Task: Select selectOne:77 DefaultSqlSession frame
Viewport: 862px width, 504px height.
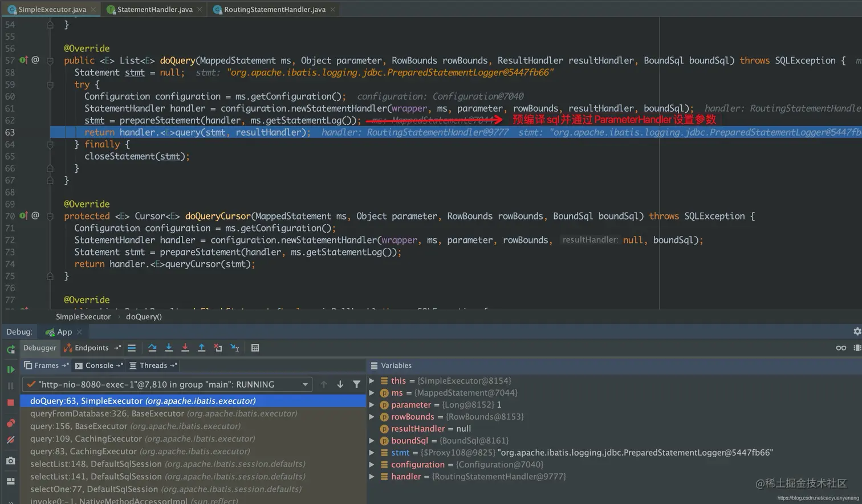Action: click(x=193, y=489)
